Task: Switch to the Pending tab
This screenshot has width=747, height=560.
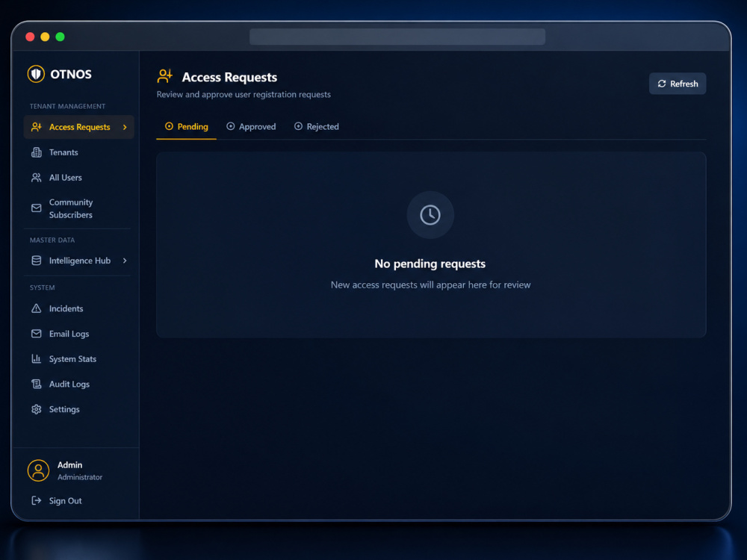Action: [x=186, y=127]
